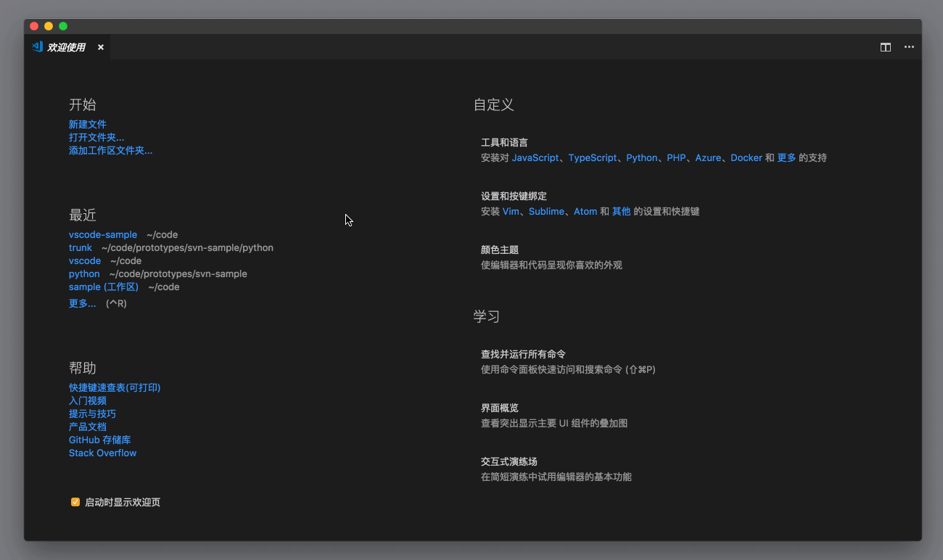Viewport: 943px width, 560px height.
Task: Install Sublime keybindings link
Action: click(546, 212)
